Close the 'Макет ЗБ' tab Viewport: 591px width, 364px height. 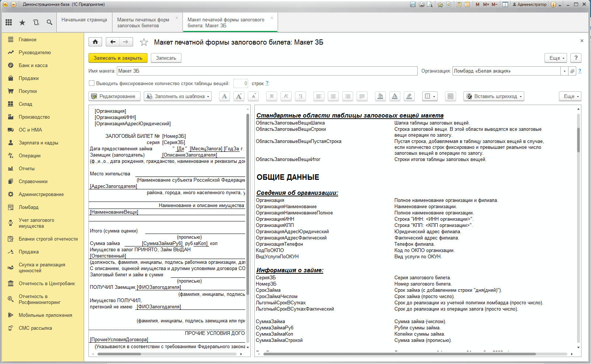[272, 18]
